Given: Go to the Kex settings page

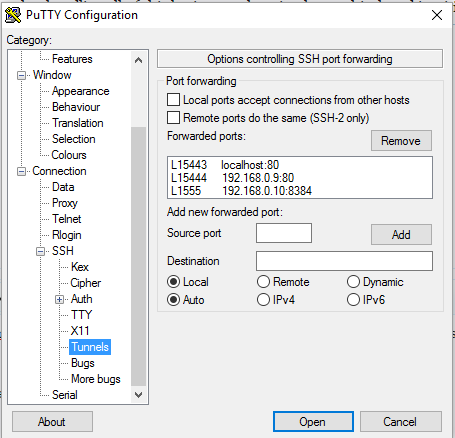Looking at the screenshot, I should (80, 267).
